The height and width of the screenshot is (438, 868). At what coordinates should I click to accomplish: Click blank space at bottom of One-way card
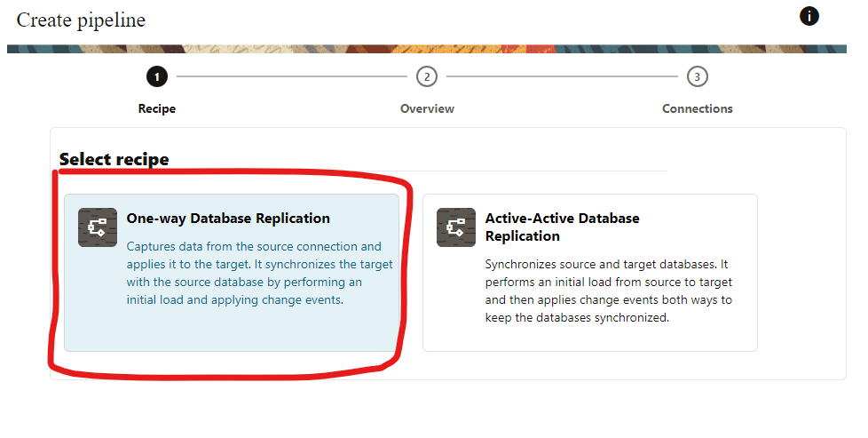coord(231,333)
